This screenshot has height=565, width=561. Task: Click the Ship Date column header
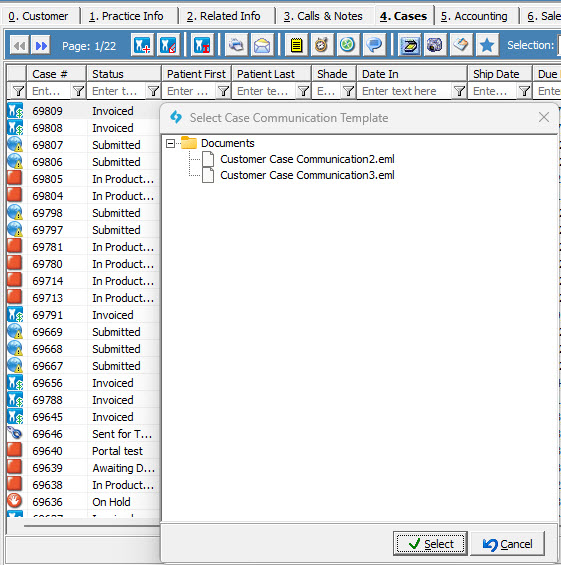click(x=500, y=74)
